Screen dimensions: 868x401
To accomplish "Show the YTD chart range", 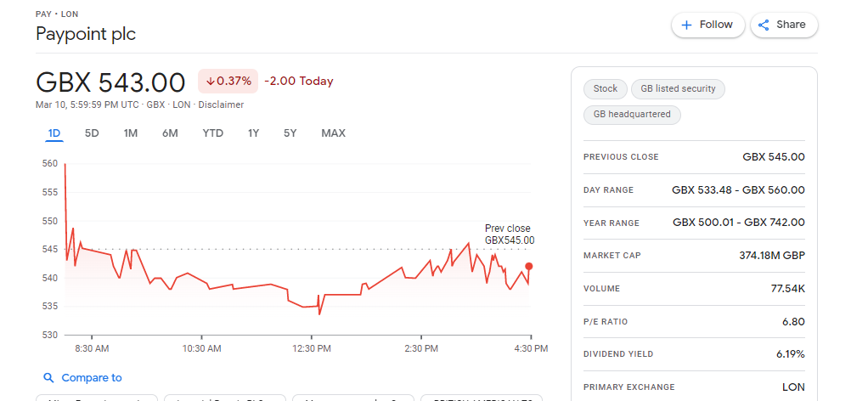I will pos(213,133).
